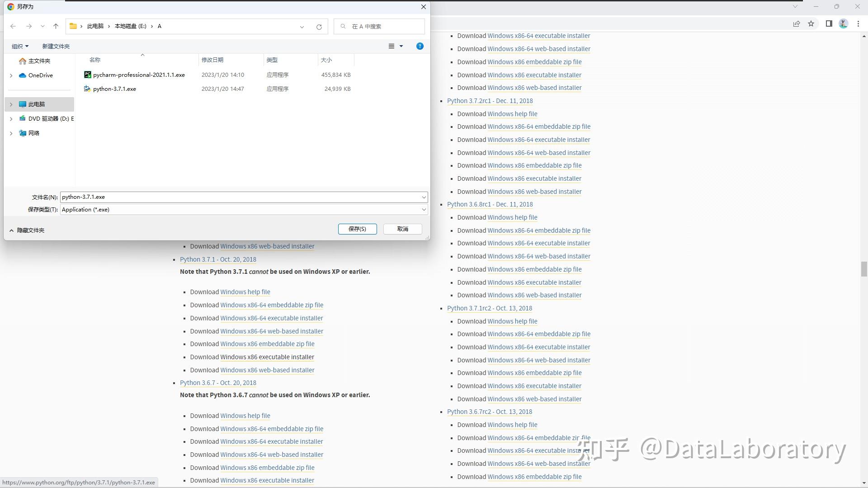Image resolution: width=868 pixels, height=488 pixels.
Task: Open the browser side panel icon
Action: pyautogui.click(x=829, y=23)
